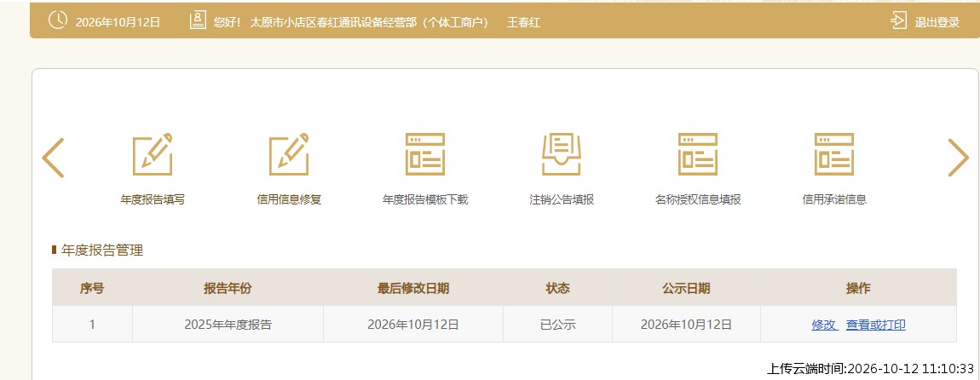The image size is (980, 380).
Task: Select the 年度报告填写 label
Action: coord(153,200)
